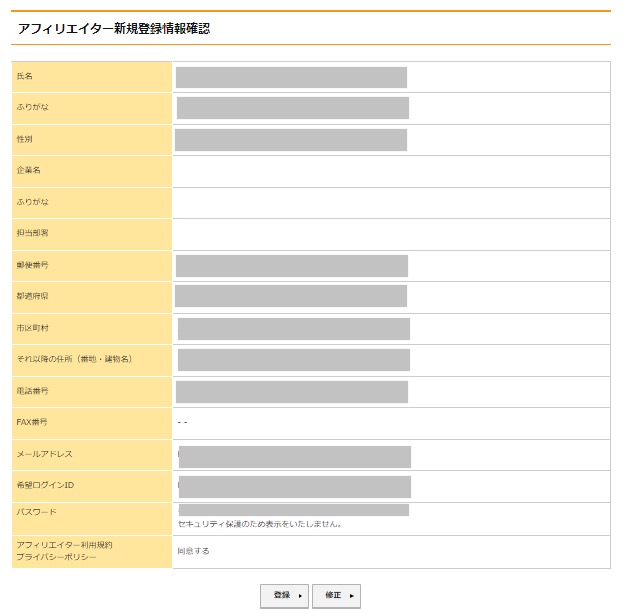632x614 pixels.
Task: Click the password security notice text
Action: tap(259, 524)
